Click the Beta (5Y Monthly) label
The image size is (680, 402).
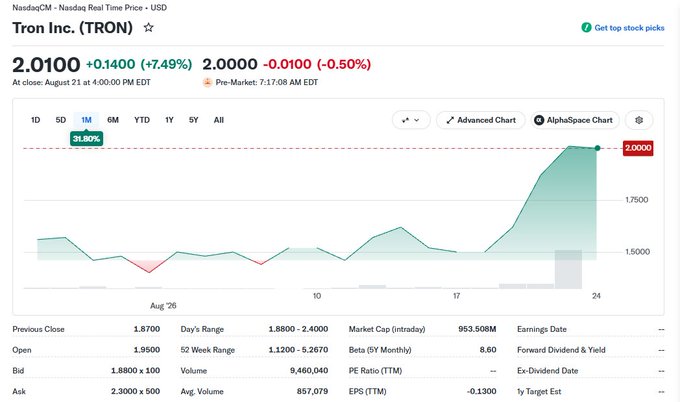[x=380, y=350]
